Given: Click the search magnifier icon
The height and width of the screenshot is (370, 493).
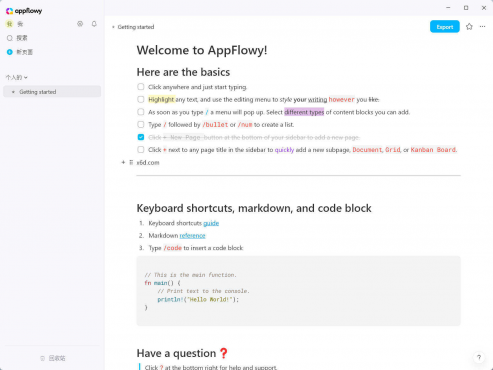Looking at the screenshot, I should tap(10, 38).
